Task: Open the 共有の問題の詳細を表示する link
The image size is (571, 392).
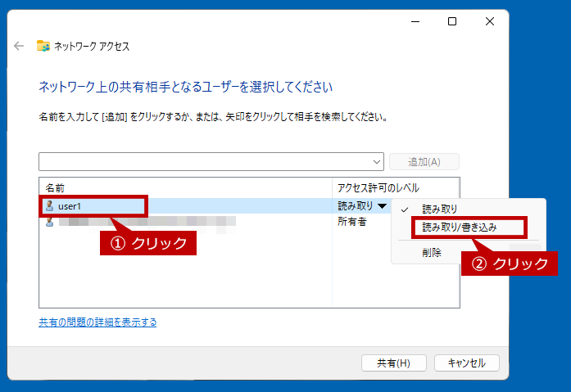Action: click(x=97, y=322)
